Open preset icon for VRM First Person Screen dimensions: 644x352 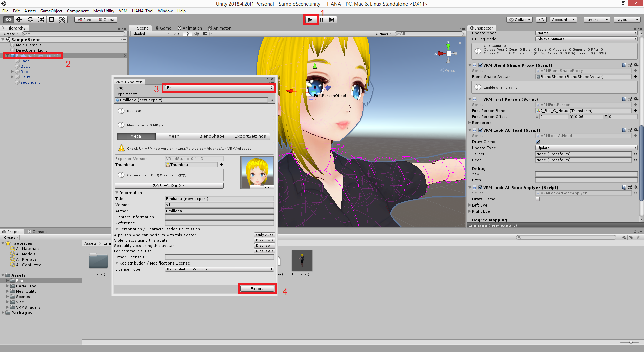click(x=630, y=99)
